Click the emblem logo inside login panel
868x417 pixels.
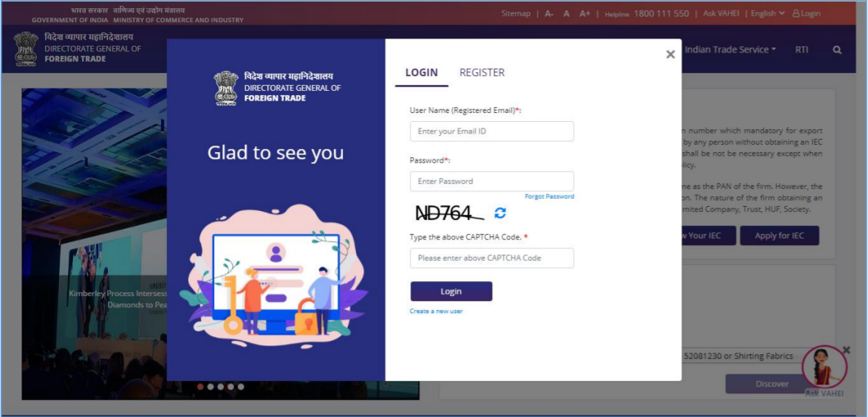click(x=226, y=88)
